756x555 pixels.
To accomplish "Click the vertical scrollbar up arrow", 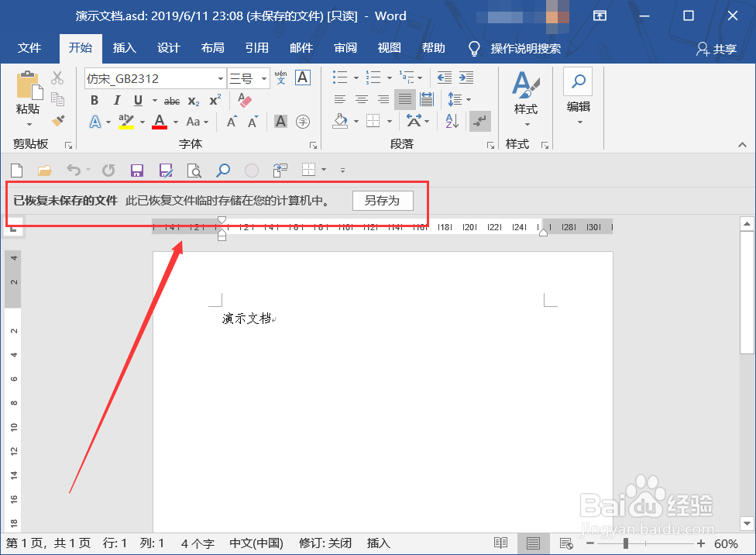I will tap(746, 222).
